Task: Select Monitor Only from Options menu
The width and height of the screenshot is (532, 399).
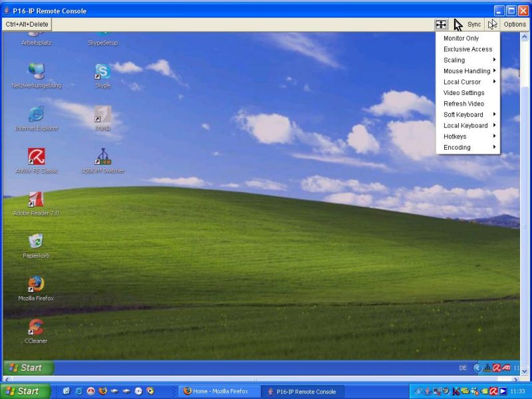Action: coord(468,39)
